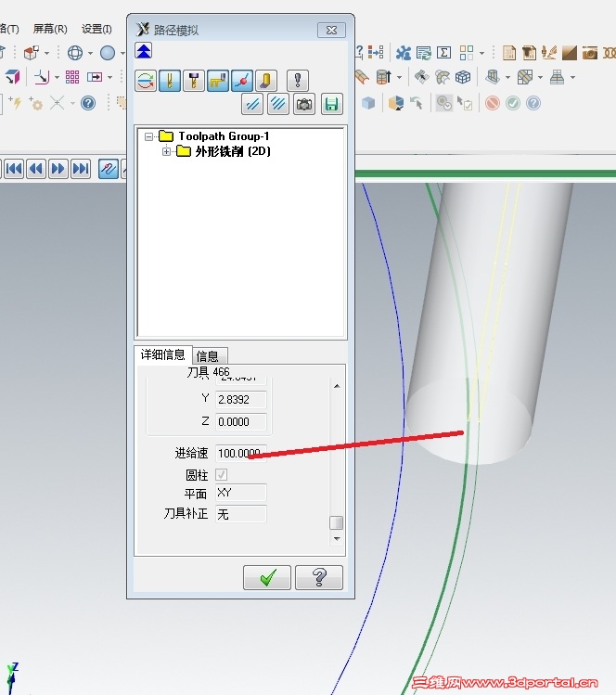
Task: Toggle the display tool option in backplot dialog
Action: coord(169,81)
